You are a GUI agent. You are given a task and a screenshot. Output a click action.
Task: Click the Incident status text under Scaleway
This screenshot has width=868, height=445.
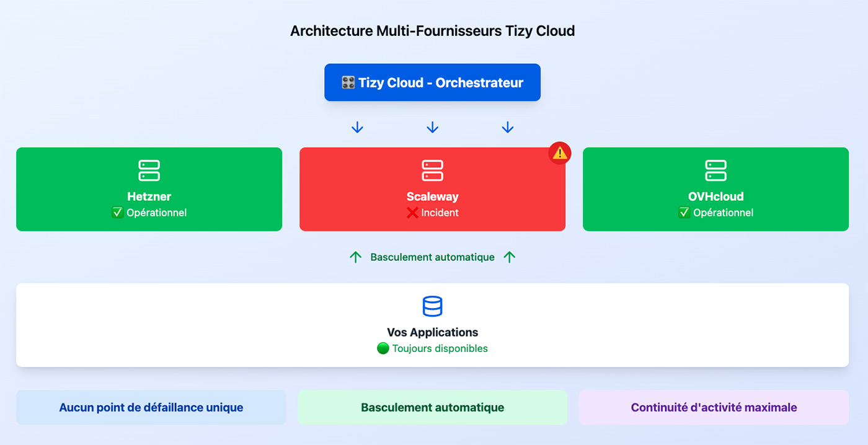(x=440, y=213)
